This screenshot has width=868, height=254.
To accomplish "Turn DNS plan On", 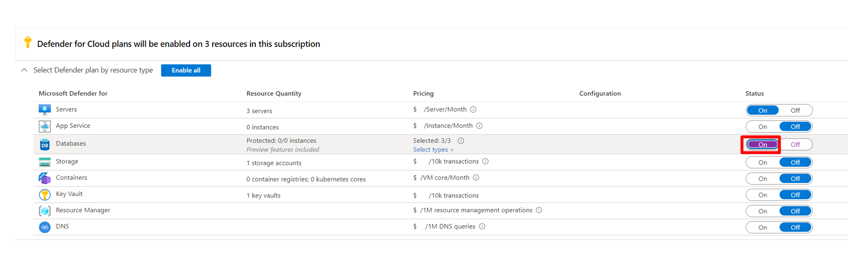I will pyautogui.click(x=762, y=228).
